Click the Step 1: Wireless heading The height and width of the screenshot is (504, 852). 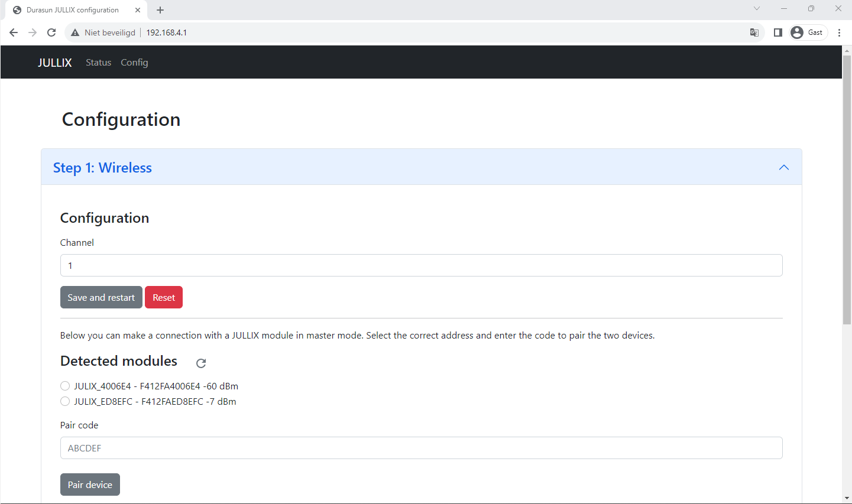(102, 168)
